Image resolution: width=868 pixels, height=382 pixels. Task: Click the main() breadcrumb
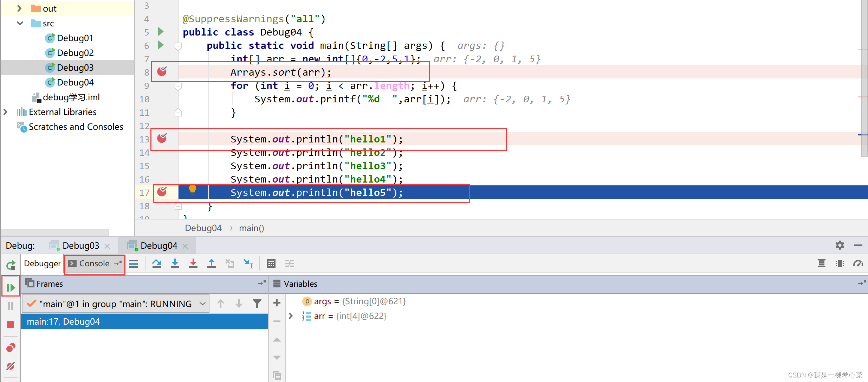pyautogui.click(x=251, y=228)
